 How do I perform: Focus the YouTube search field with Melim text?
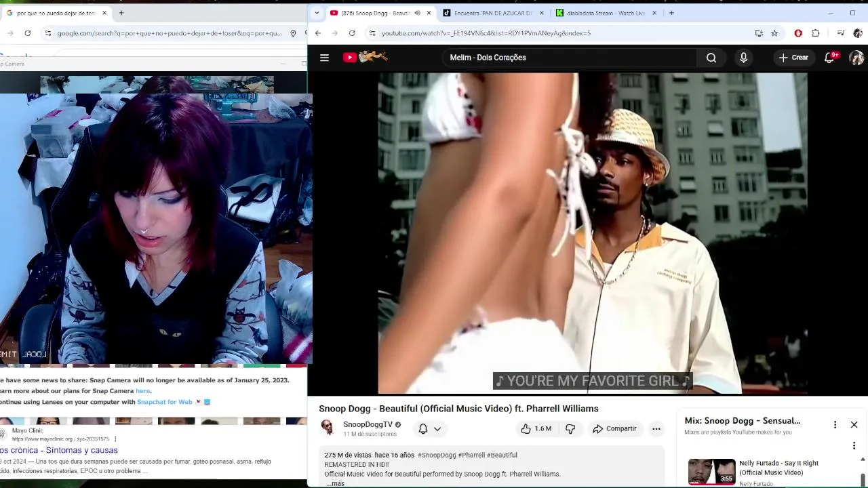tap(570, 58)
